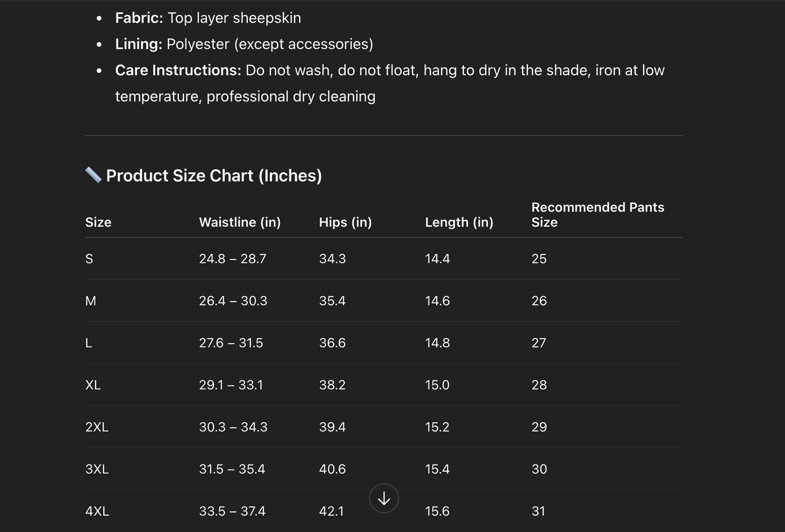Click the Length (in) column header

(x=459, y=222)
